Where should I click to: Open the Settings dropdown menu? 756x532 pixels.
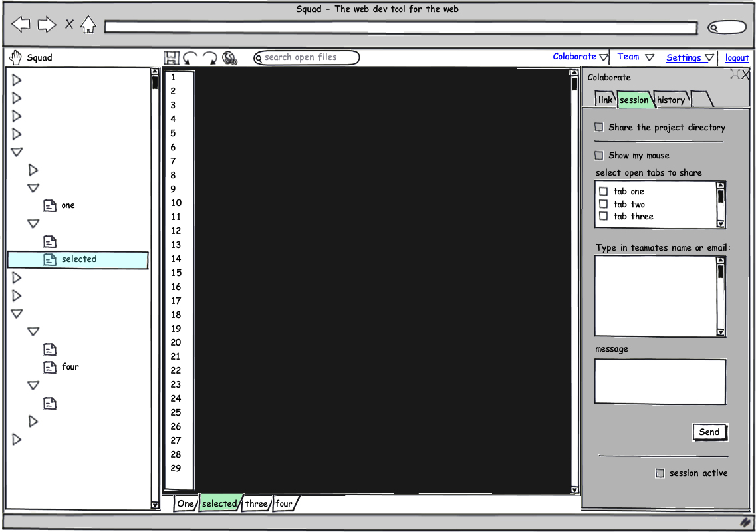[690, 58]
